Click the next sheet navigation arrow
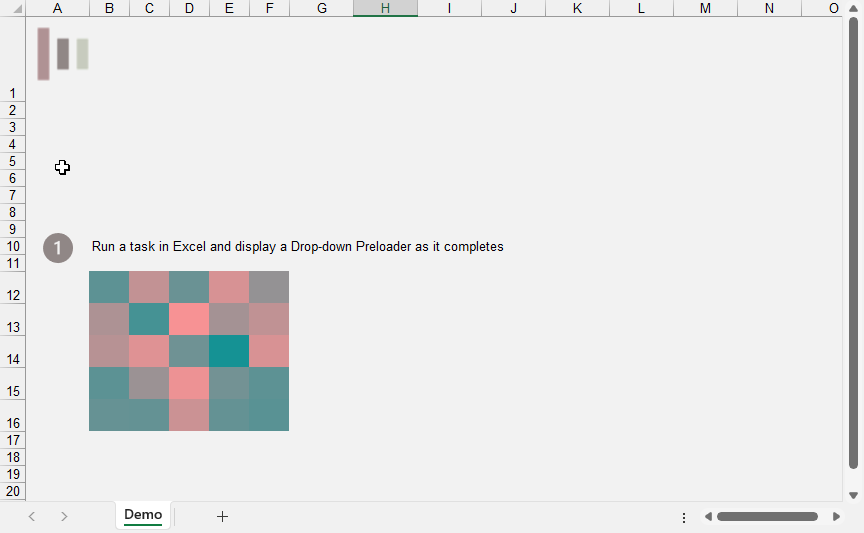This screenshot has width=864, height=533. (64, 516)
